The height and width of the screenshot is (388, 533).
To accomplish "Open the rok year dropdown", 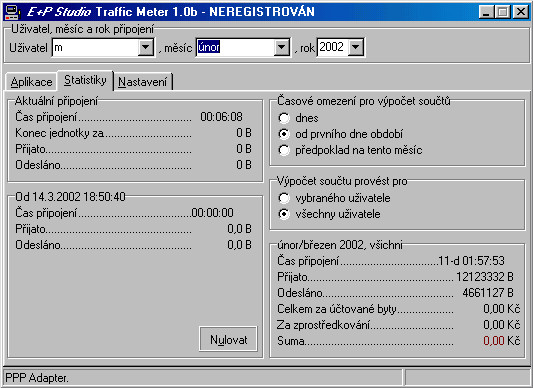I will [x=356, y=47].
